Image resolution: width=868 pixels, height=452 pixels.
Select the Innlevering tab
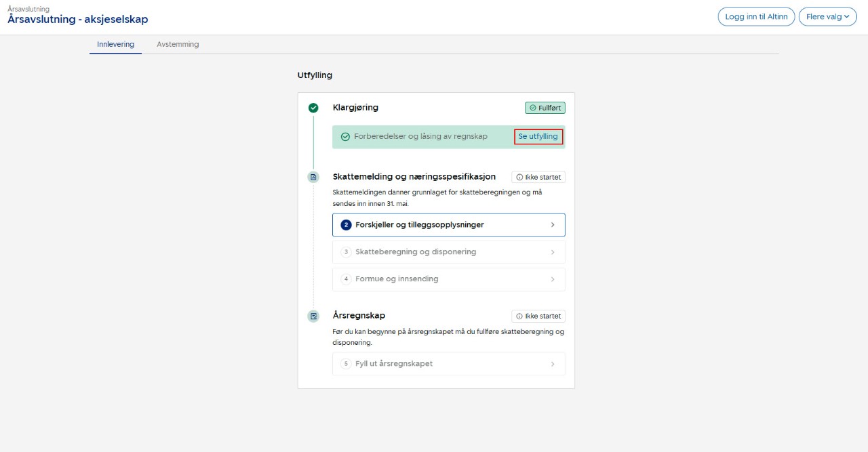(115, 45)
